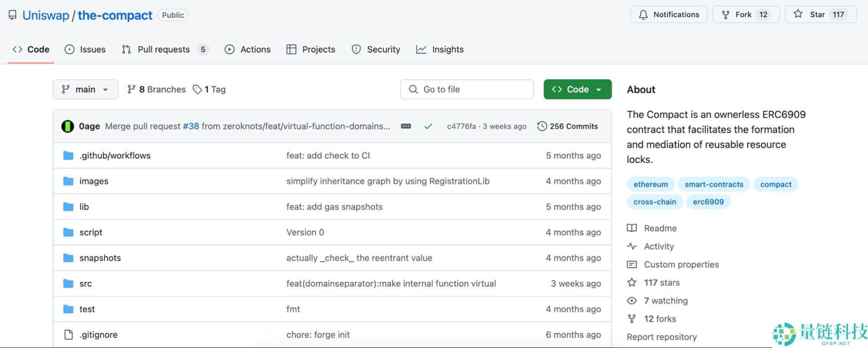The image size is (868, 348).
Task: Open the Issues tab
Action: (85, 50)
